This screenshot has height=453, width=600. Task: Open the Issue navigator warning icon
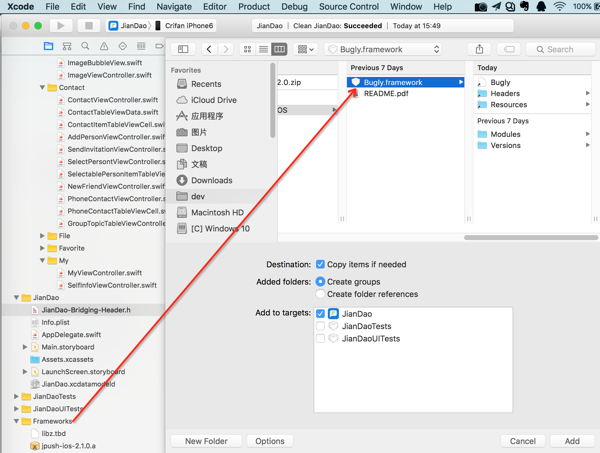[104, 46]
